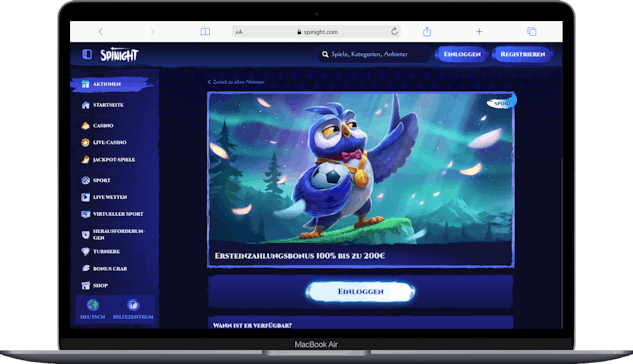Viewport: 633px width, 364px height.
Task: Click the Startseite house icon
Action: click(85, 105)
